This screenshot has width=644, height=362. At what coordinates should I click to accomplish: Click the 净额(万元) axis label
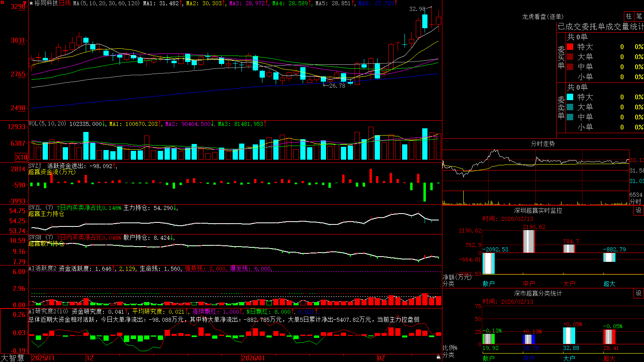click(457, 277)
